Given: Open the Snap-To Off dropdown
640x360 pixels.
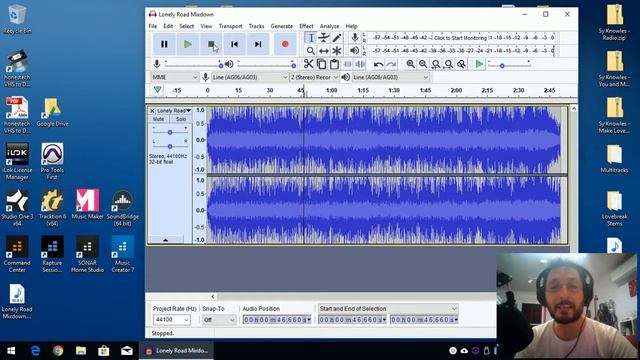Looking at the screenshot, I should [219, 320].
